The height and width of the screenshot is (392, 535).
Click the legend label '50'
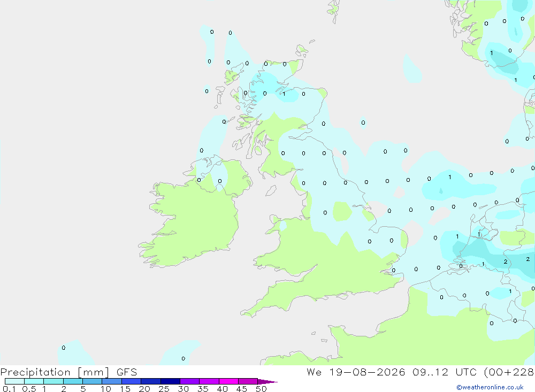[261, 389]
